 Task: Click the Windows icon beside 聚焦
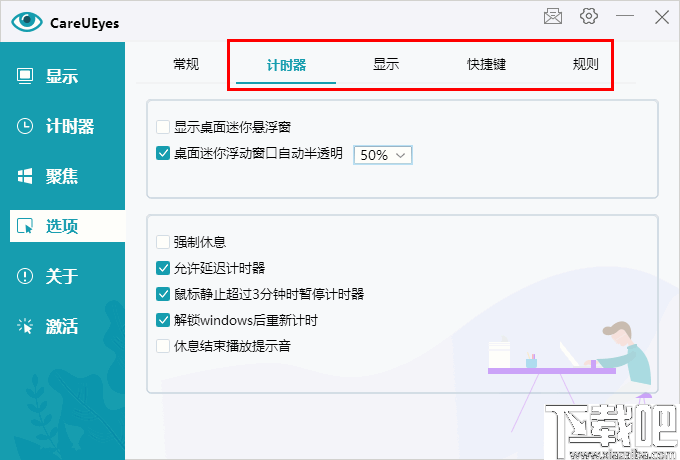point(25,176)
